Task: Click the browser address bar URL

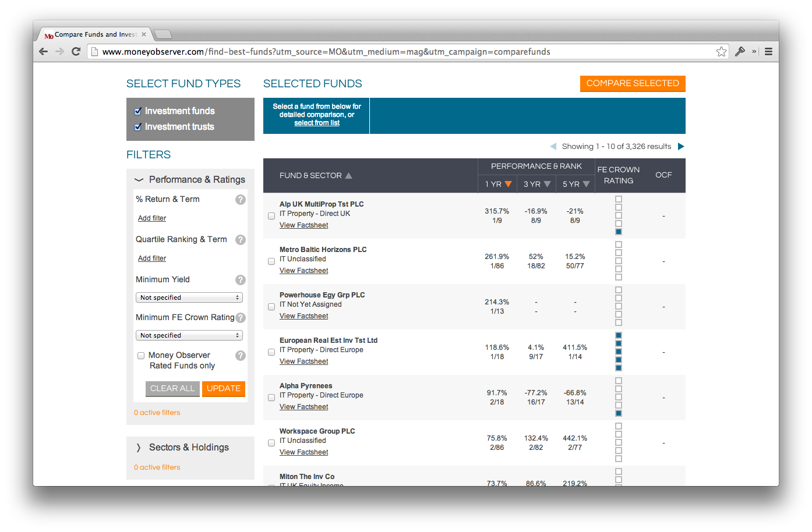Action: (326, 52)
